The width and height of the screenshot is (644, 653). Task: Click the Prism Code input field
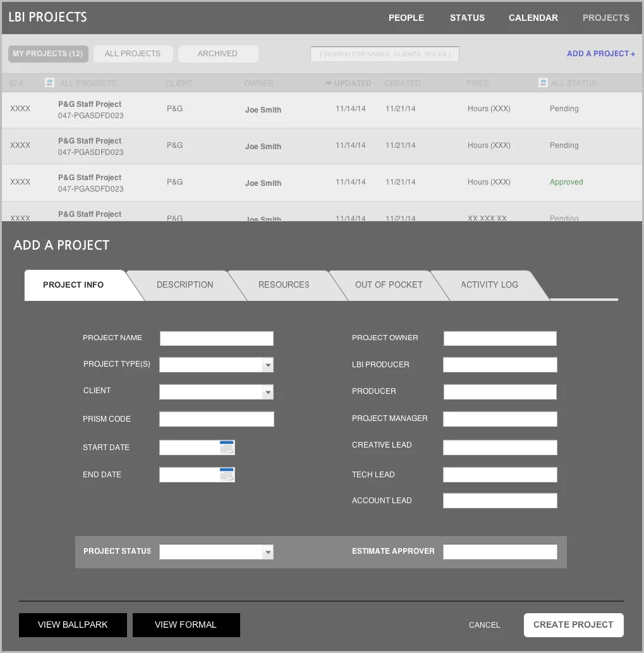click(217, 419)
